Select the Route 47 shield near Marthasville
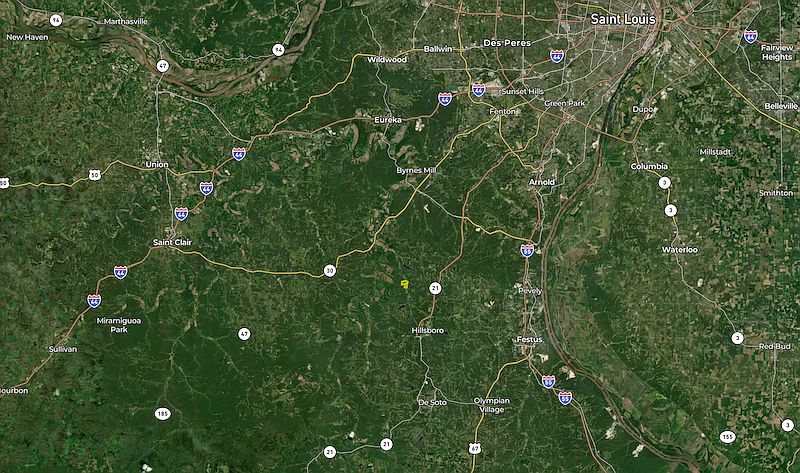This screenshot has height=473, width=800. click(162, 66)
